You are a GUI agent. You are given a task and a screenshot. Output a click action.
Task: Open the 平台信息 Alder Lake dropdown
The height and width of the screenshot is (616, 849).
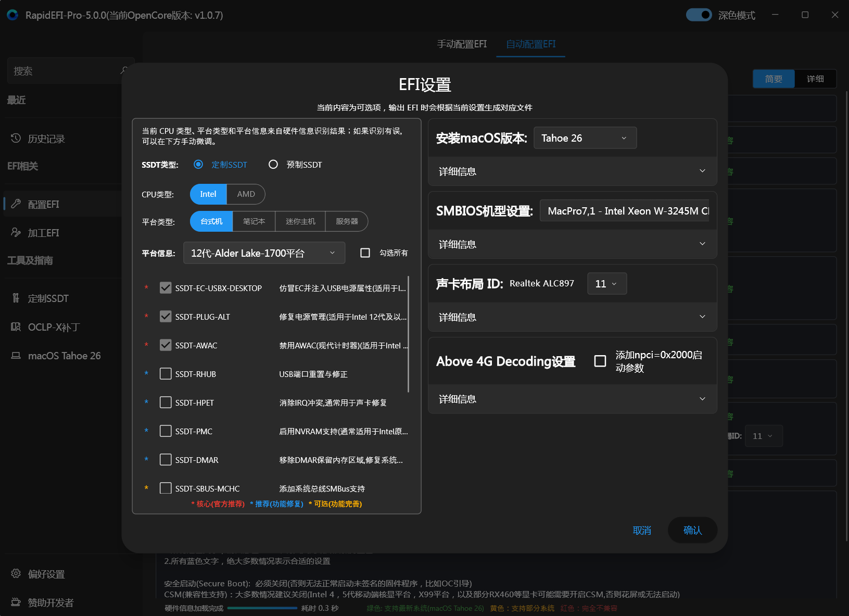coord(264,253)
